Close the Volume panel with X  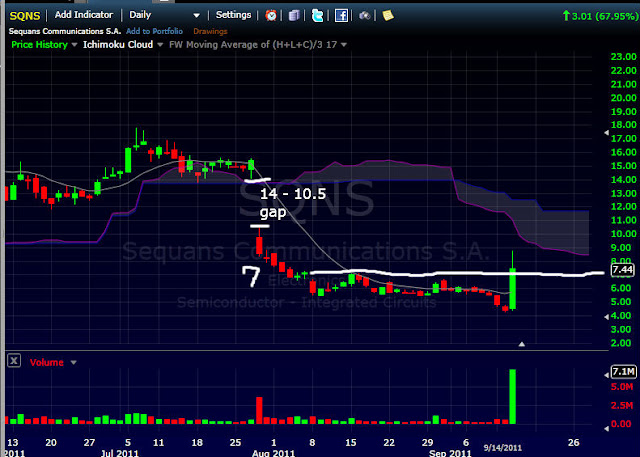tap(14, 360)
